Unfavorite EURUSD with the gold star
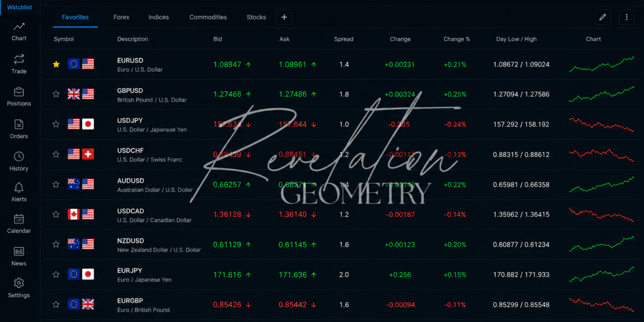Screen dimensions: 644x322 click(x=56, y=64)
